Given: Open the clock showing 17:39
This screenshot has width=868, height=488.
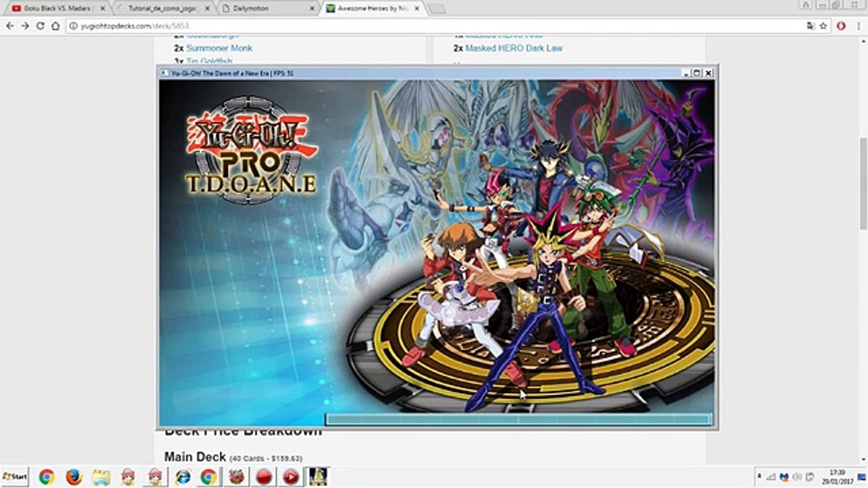Looking at the screenshot, I should pos(837,476).
